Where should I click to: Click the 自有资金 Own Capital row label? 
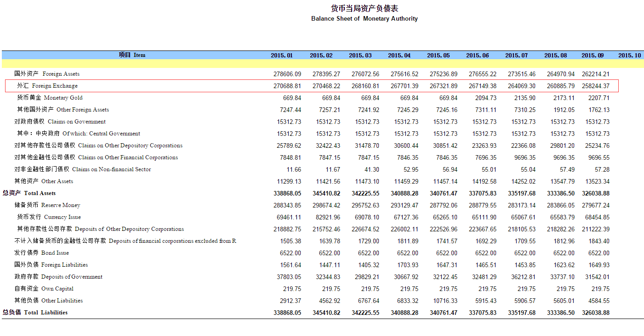[x=44, y=289]
